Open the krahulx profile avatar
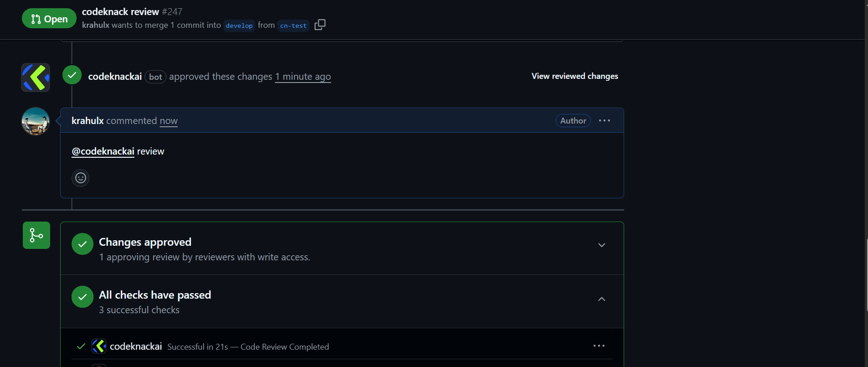The height and width of the screenshot is (367, 868). tap(36, 121)
